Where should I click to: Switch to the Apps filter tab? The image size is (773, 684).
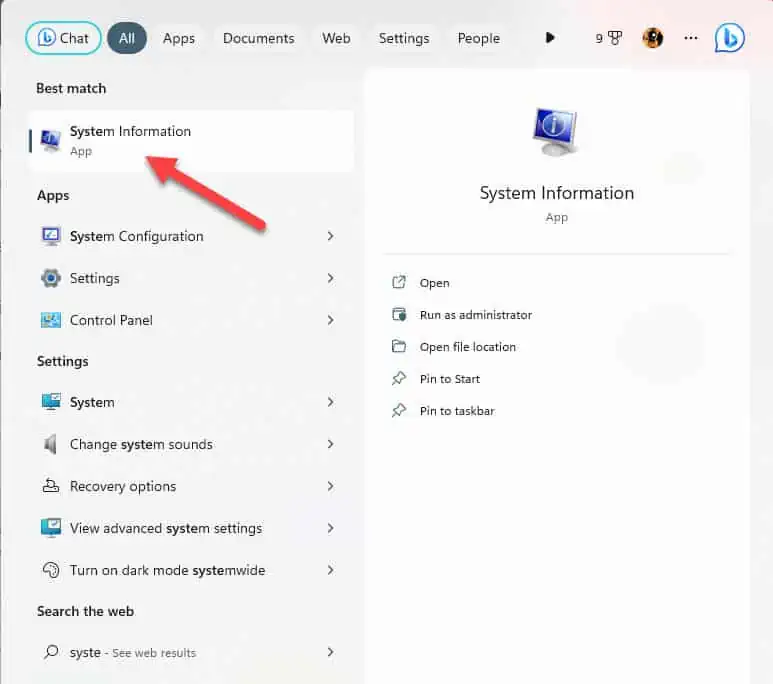(x=179, y=38)
